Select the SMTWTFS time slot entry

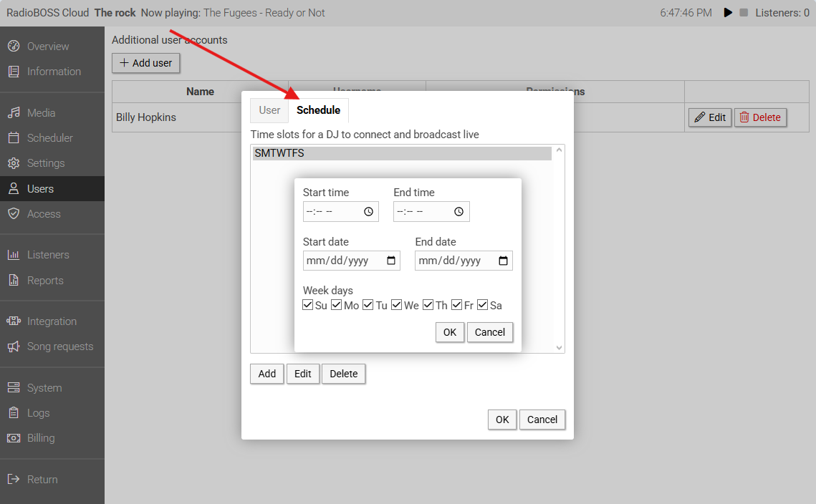coord(401,153)
